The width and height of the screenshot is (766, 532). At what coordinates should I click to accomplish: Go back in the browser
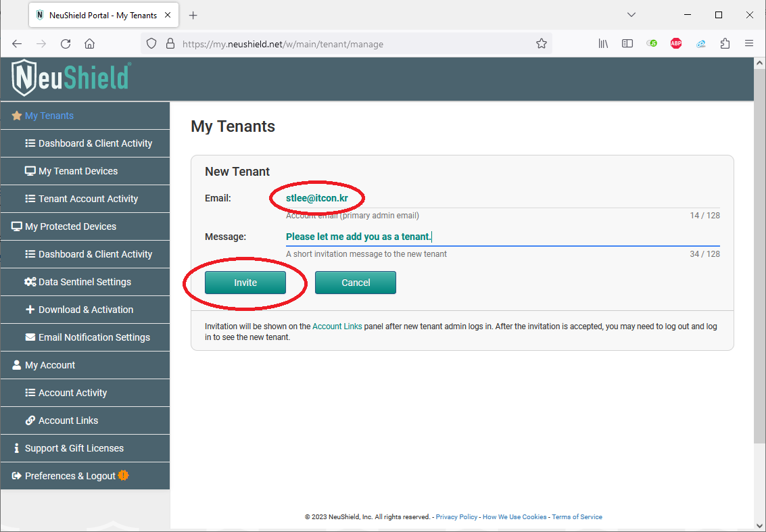(x=17, y=44)
